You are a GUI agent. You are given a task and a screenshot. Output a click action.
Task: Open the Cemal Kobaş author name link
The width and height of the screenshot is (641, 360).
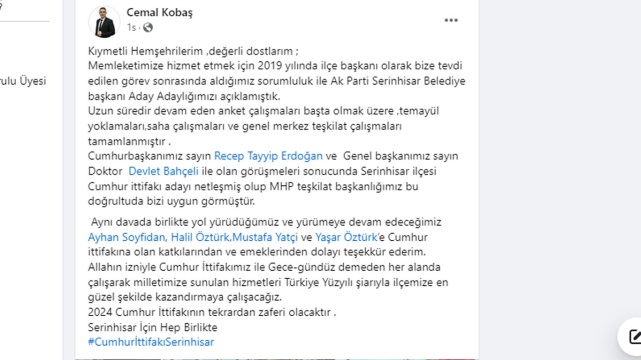pyautogui.click(x=159, y=13)
